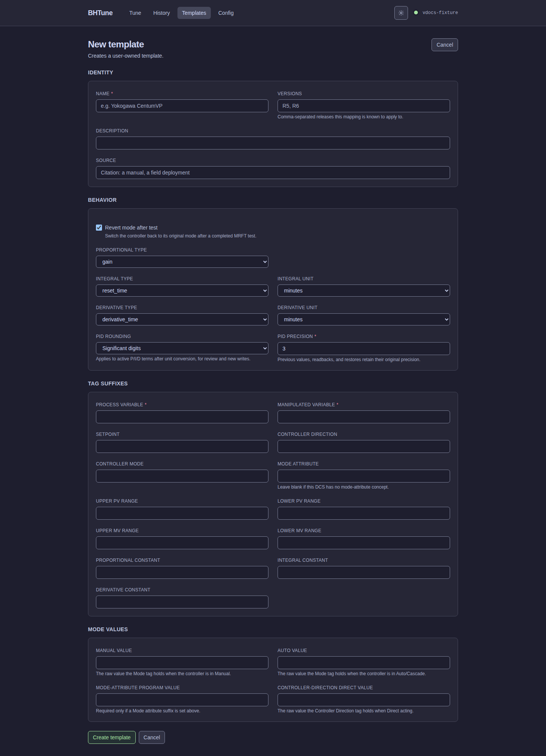Select the Templates tab
The height and width of the screenshot is (756, 546).
coord(194,13)
